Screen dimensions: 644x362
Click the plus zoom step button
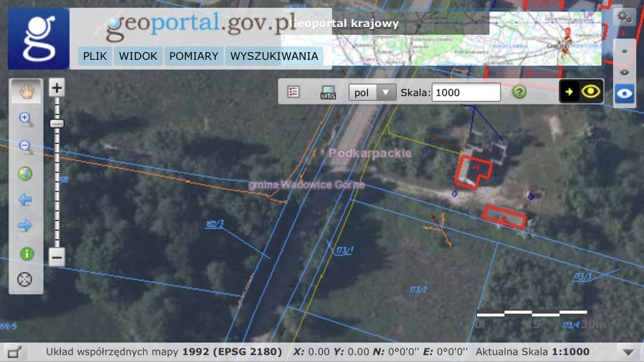pyautogui.click(x=57, y=88)
